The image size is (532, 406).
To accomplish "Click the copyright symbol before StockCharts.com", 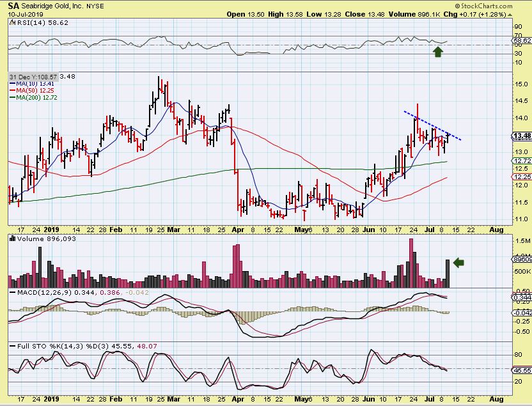I will pyautogui.click(x=457, y=6).
